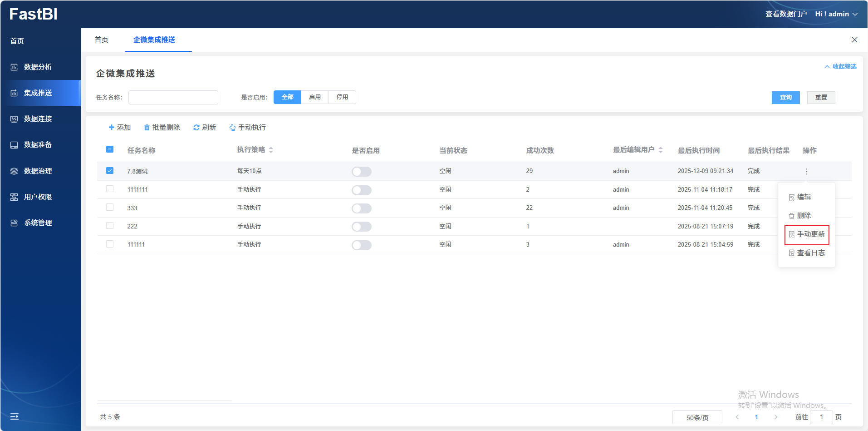This screenshot has height=431, width=868.
Task: Uncheck the checkbox for 7.8测试 row
Action: point(110,171)
